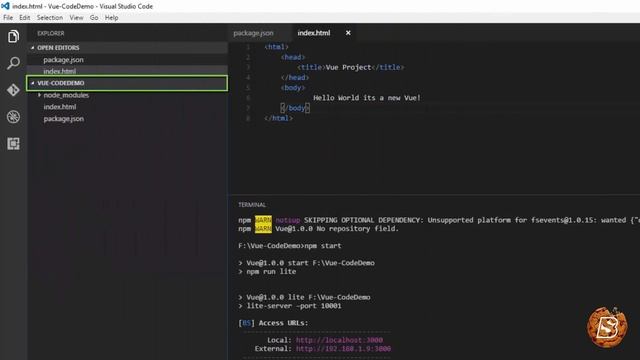The height and width of the screenshot is (360, 640).
Task: Click the Terminal panel label
Action: [x=252, y=205]
